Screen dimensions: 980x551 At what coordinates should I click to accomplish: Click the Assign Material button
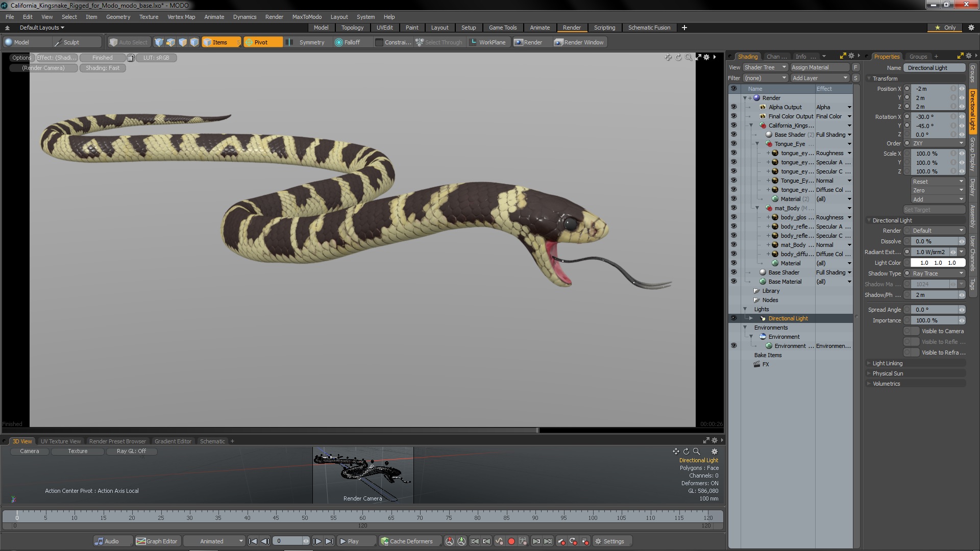pyautogui.click(x=820, y=67)
